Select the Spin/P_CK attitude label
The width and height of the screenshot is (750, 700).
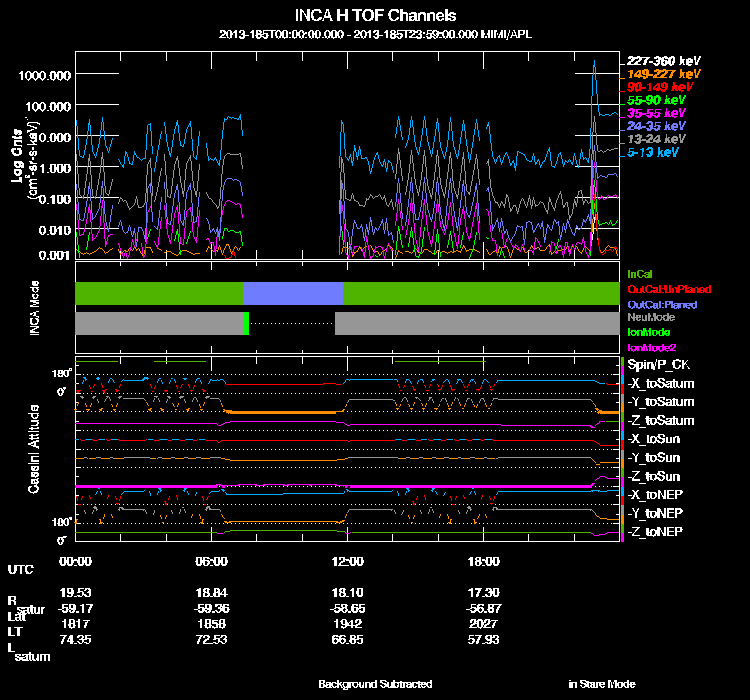[x=657, y=365]
